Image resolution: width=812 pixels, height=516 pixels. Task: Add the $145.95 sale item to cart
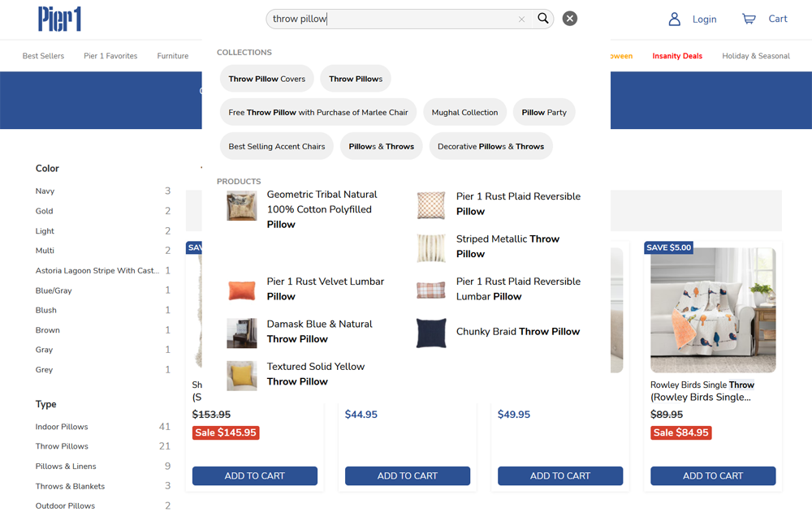point(255,475)
